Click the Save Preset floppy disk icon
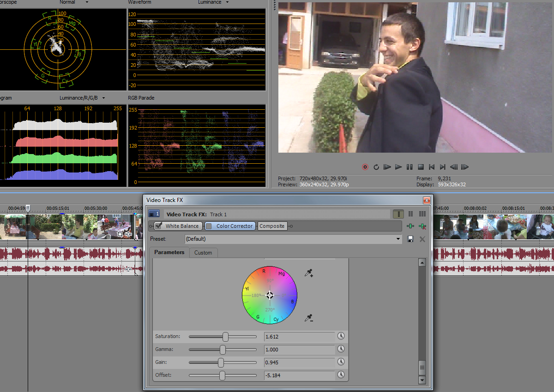 [410, 239]
